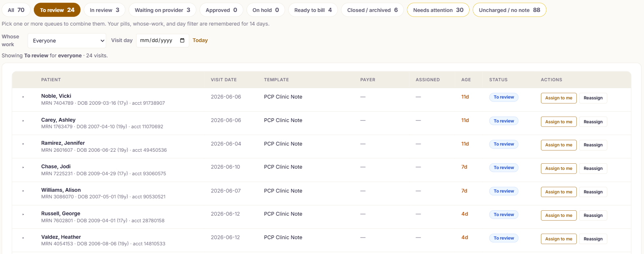Click the 7d age for Williams, Alison

[x=464, y=190]
